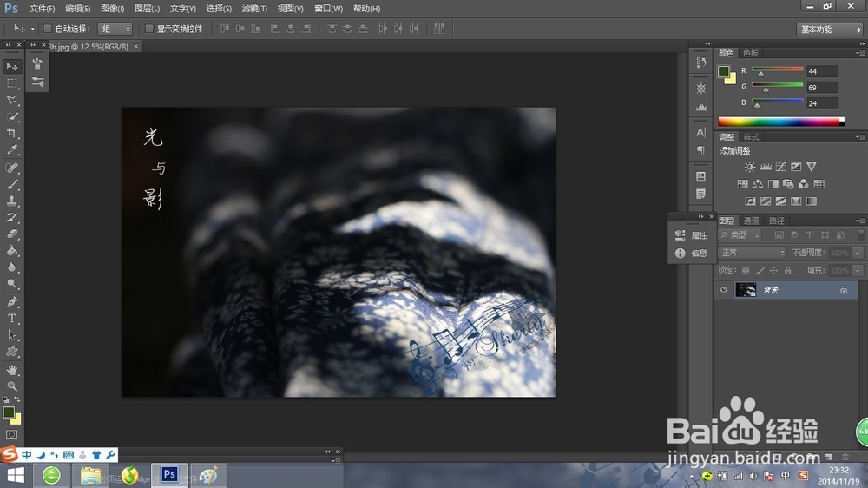Open the layer blend mode dropdown
The image size is (868, 488).
tap(753, 253)
